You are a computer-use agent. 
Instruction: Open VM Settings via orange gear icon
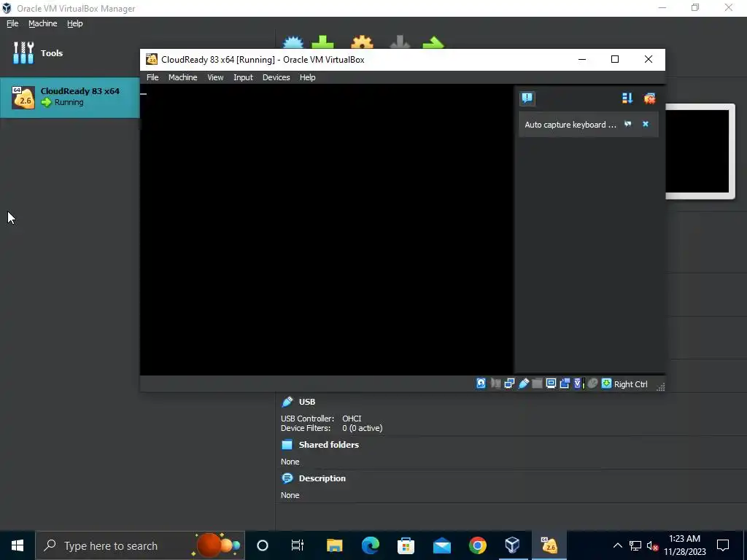[362, 42]
